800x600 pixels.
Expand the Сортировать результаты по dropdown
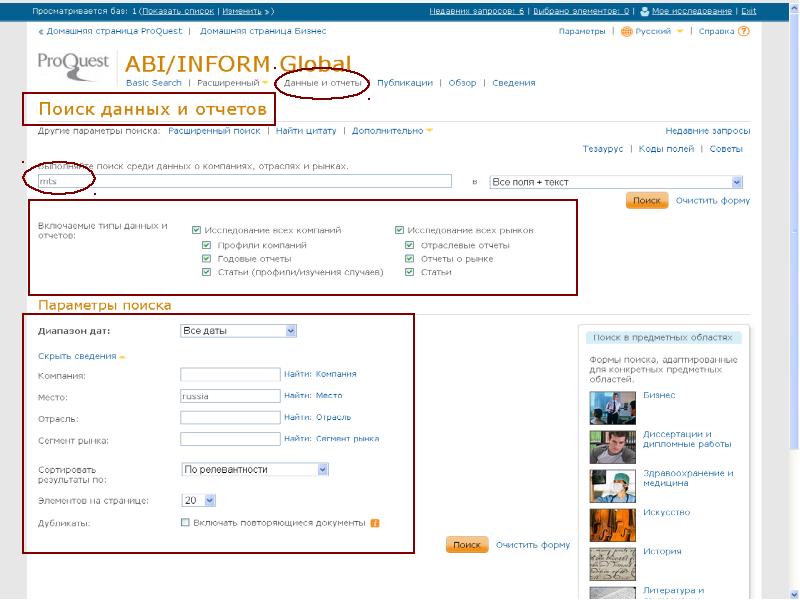(255, 469)
